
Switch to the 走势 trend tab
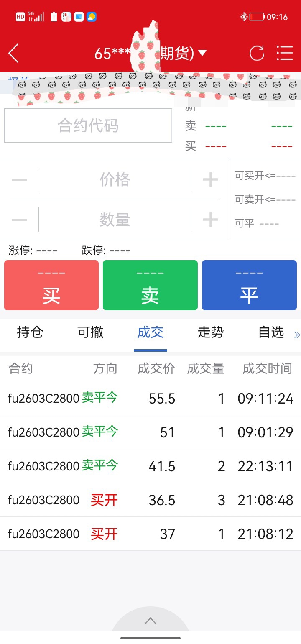click(x=211, y=332)
